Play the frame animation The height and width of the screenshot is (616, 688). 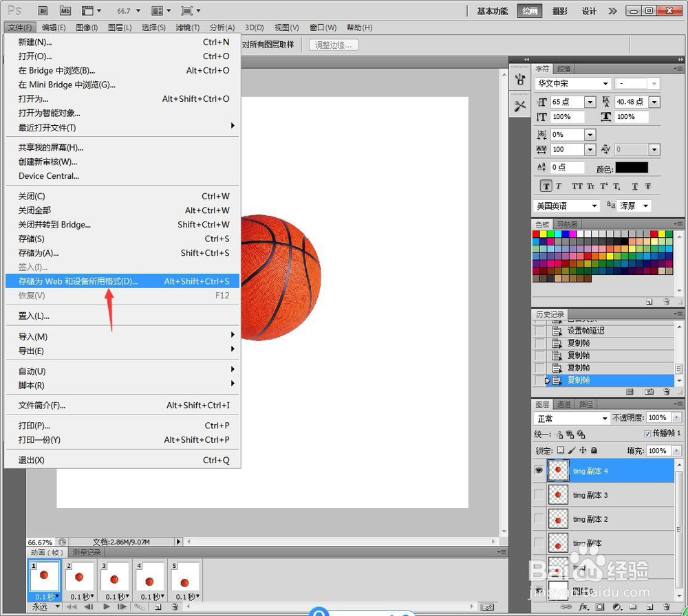click(x=107, y=607)
